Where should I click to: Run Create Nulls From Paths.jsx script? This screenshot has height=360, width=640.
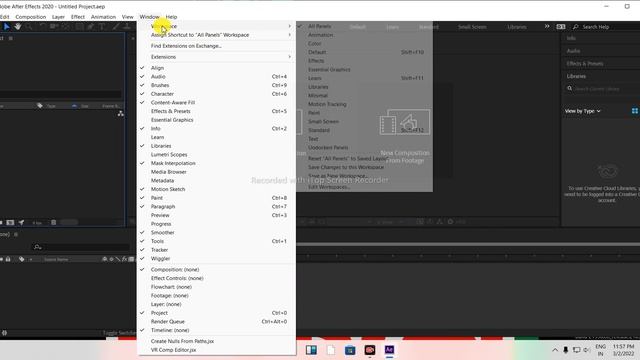[x=216, y=341]
